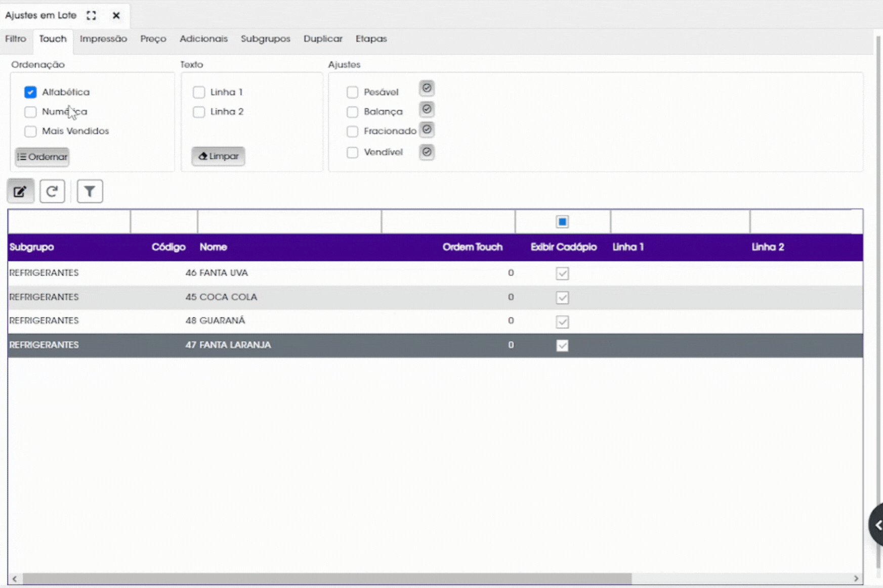Viewport: 883px width, 588px height.
Task: Click the Limpar button
Action: coord(218,156)
